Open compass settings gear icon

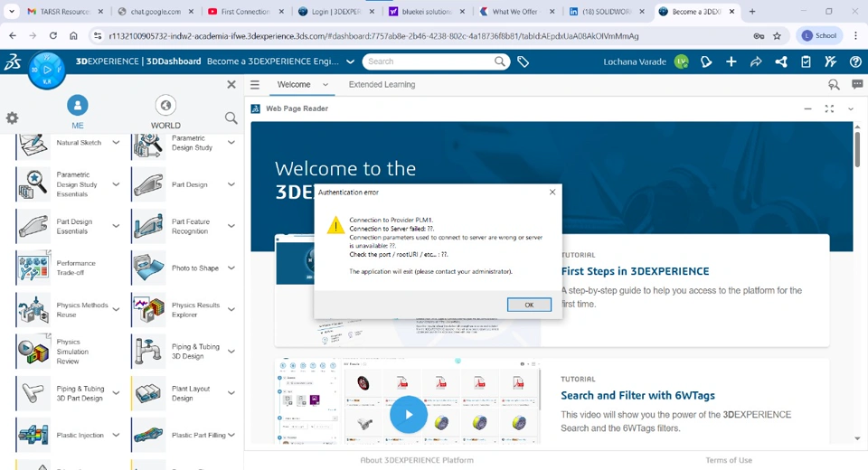(x=12, y=117)
